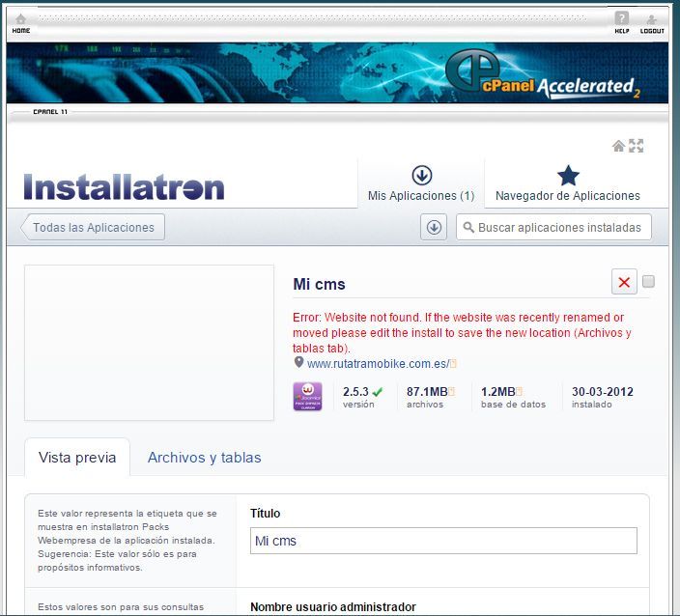Click the Logout icon

point(652,24)
